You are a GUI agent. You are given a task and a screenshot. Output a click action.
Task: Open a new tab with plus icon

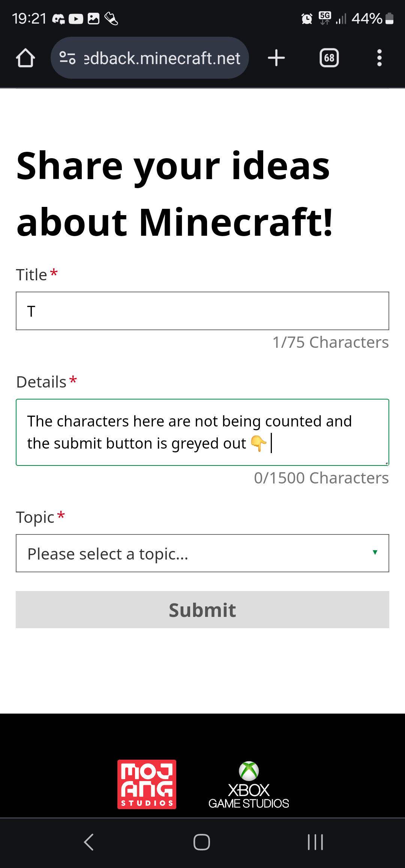[x=276, y=58]
